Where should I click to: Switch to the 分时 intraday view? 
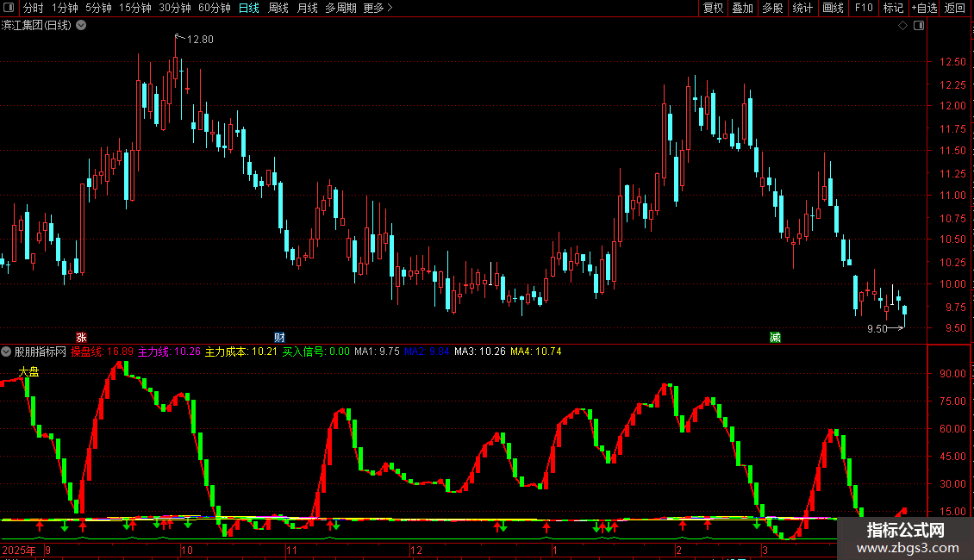pyautogui.click(x=33, y=8)
